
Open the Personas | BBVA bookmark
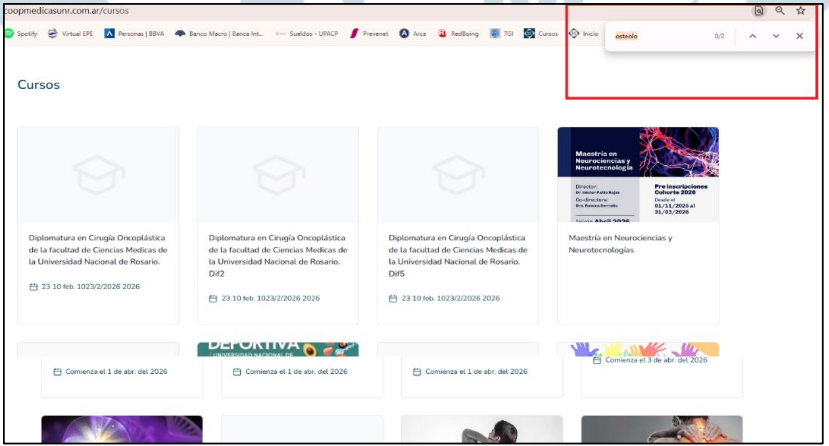pyautogui.click(x=134, y=33)
